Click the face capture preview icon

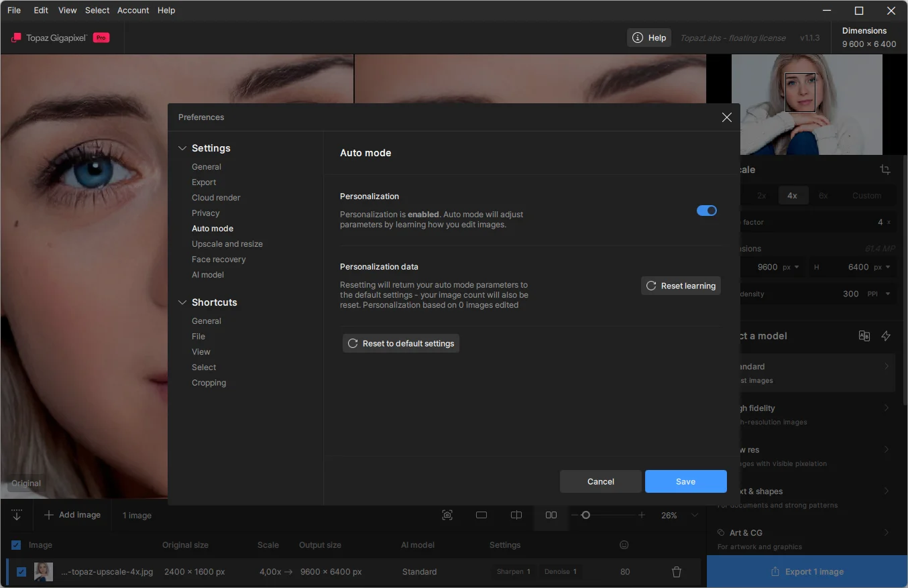tap(447, 515)
